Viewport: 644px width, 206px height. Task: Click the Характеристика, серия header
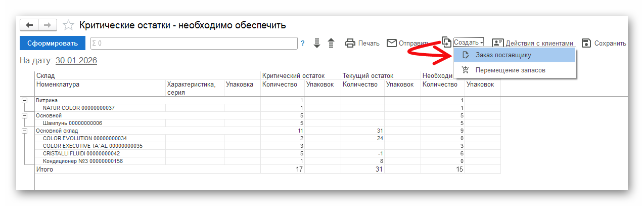pos(191,89)
